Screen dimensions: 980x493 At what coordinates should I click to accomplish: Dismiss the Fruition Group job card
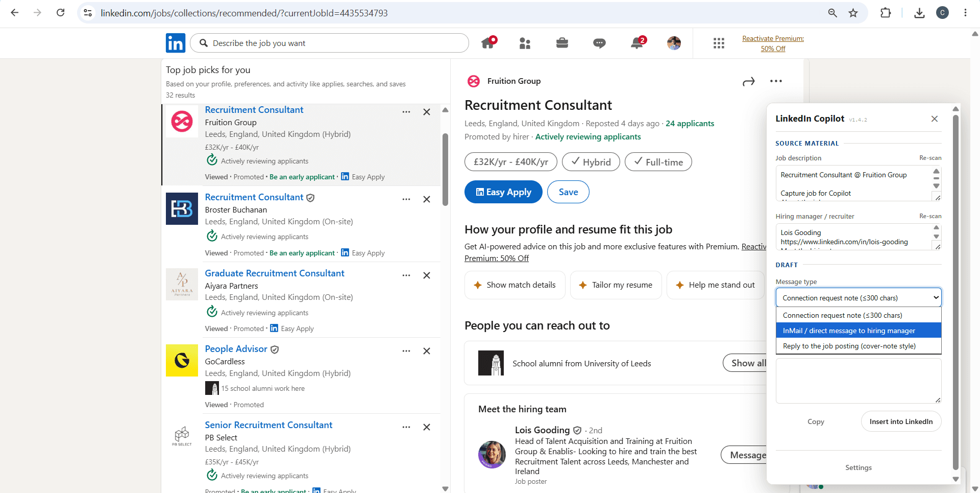coord(427,112)
